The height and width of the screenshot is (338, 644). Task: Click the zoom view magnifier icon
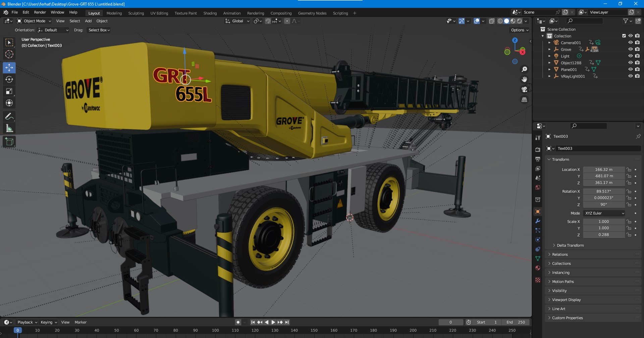(524, 69)
